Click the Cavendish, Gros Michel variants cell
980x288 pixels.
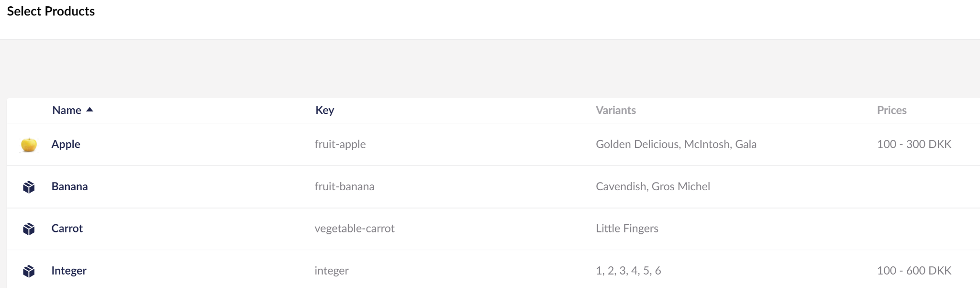pyautogui.click(x=653, y=186)
